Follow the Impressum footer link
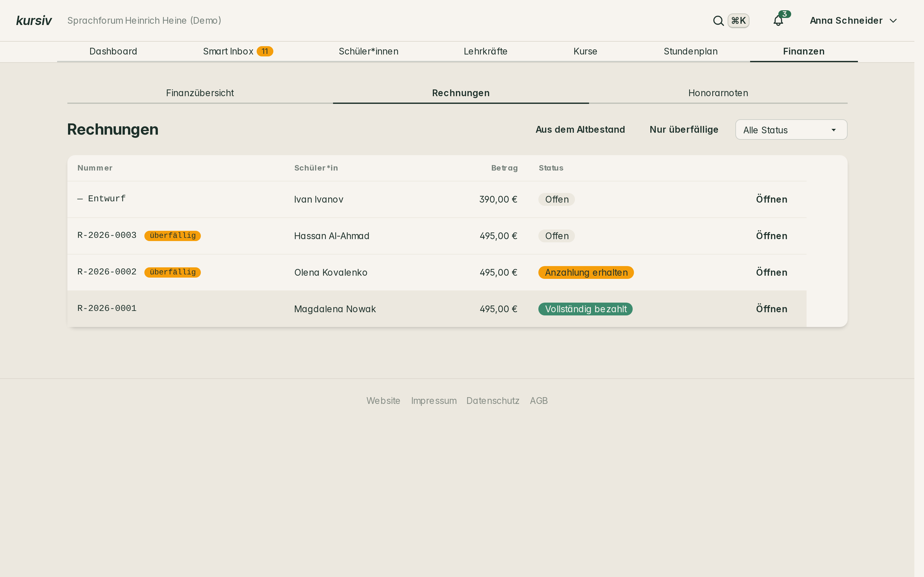Screen dimensions: 924x577 coord(434,401)
